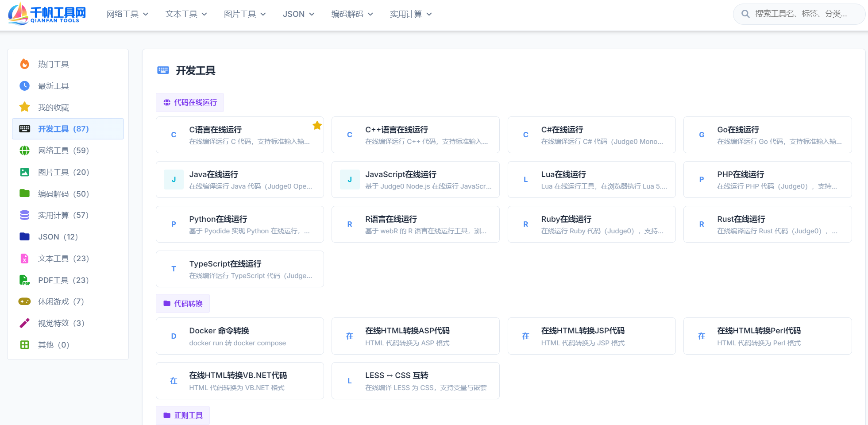Click the star icon beside 我的收藏
The width and height of the screenshot is (868, 425).
(x=25, y=107)
